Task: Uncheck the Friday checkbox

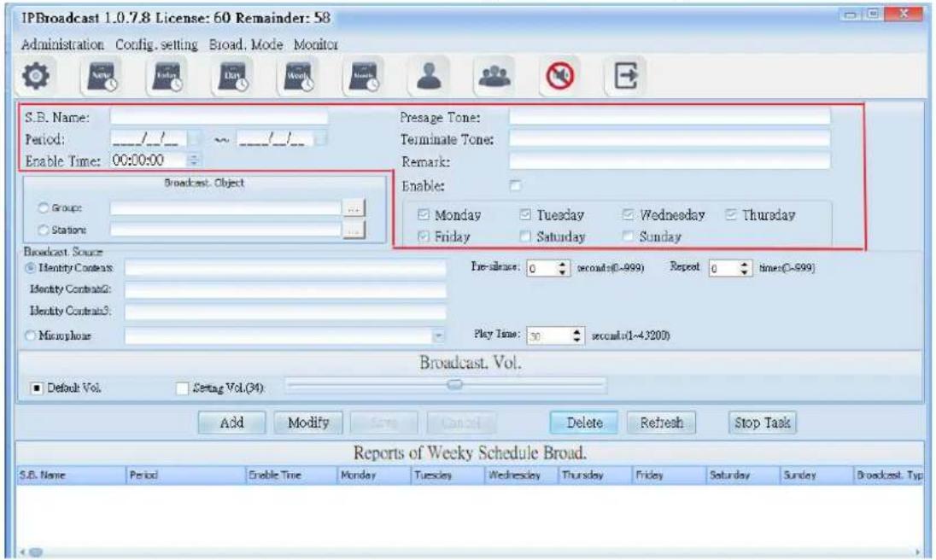Action: [424, 236]
